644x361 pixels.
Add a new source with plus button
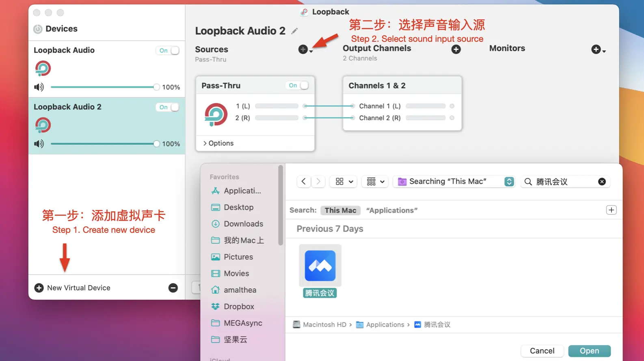[x=303, y=49]
